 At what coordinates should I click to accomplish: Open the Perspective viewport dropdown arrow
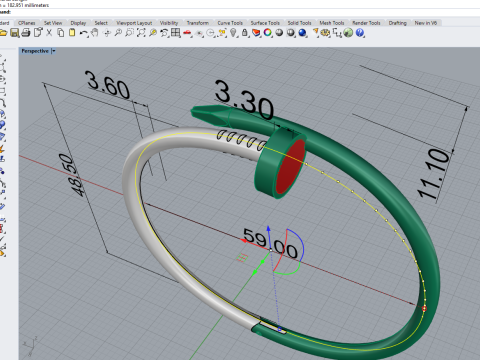tap(54, 51)
